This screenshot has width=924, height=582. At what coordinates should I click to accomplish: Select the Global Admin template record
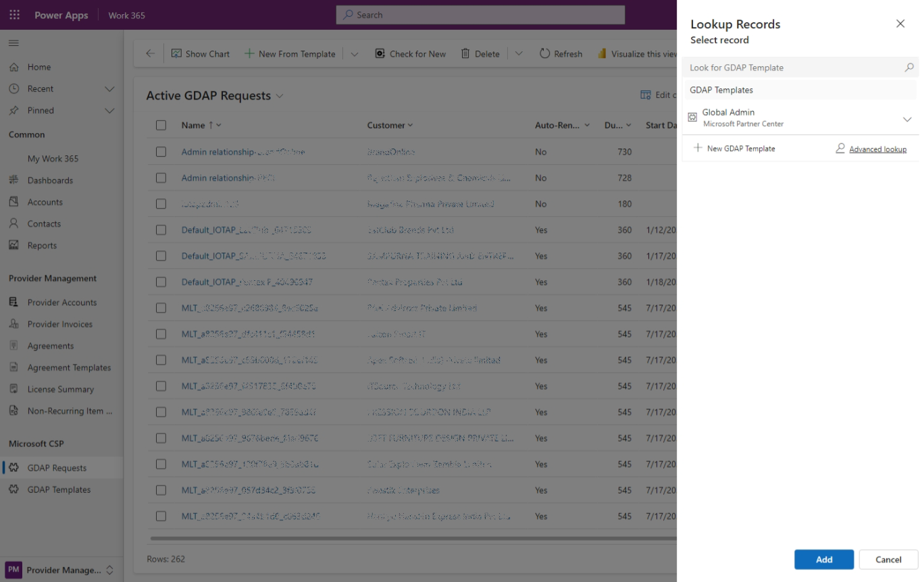800,117
